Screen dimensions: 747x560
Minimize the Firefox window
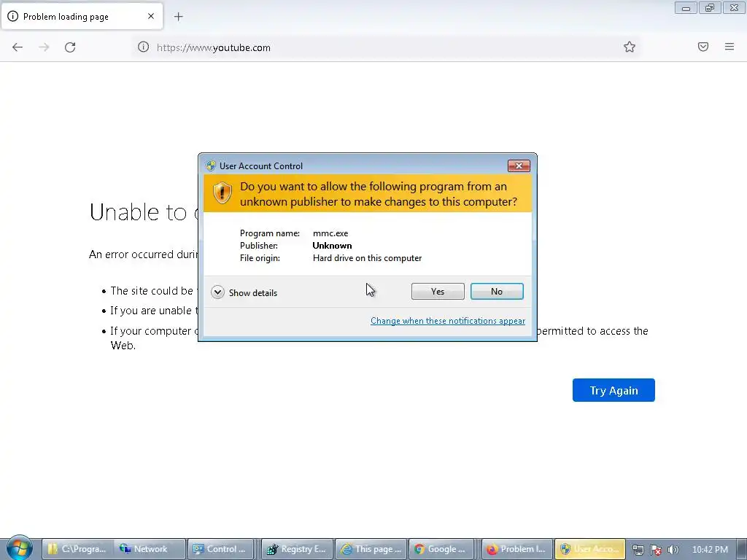(686, 8)
